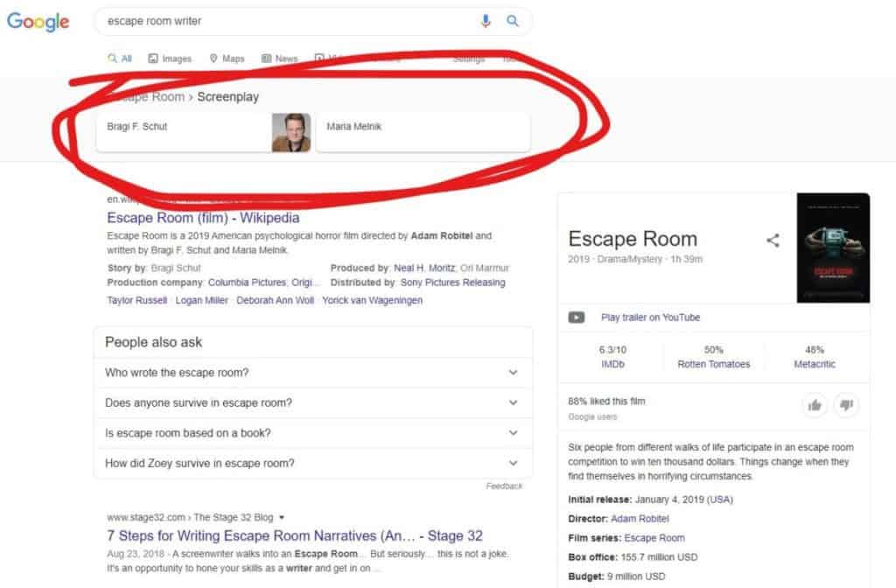Switch to the News search tab
The width and height of the screenshot is (896, 588).
tap(280, 59)
